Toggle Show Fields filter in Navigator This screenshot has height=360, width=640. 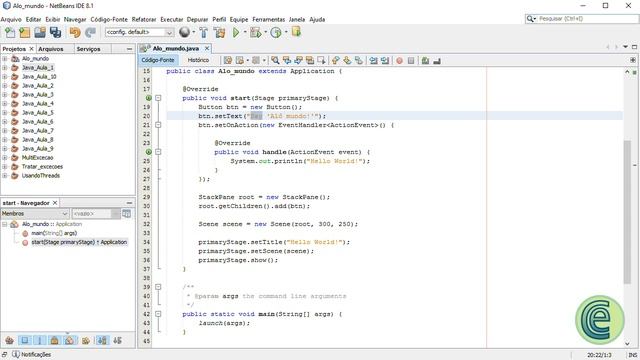pyautogui.click(x=24, y=340)
